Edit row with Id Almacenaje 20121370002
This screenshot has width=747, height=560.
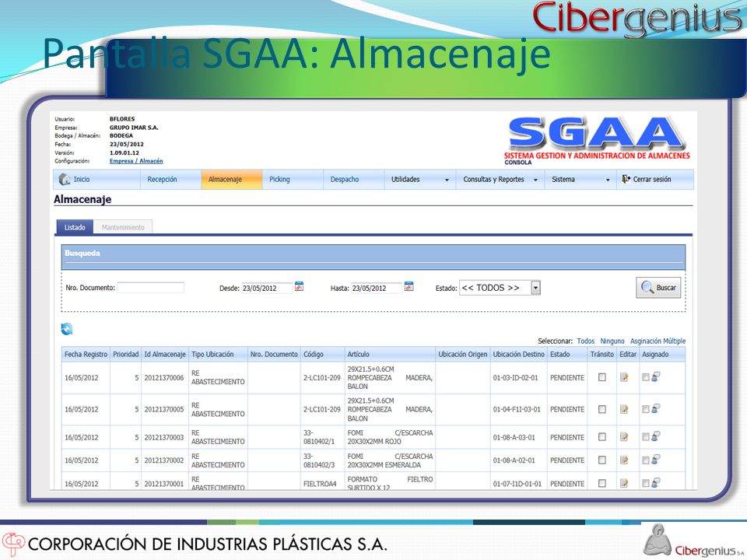[x=624, y=460]
